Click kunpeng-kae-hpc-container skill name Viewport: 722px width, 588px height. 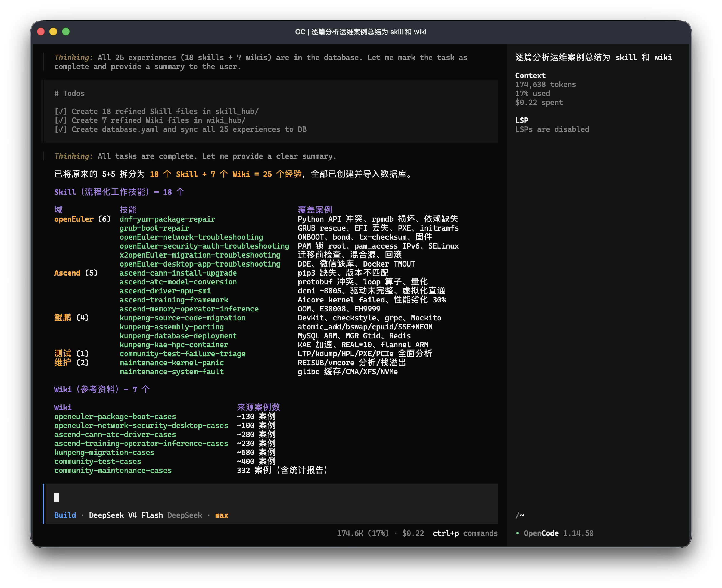tap(174, 345)
